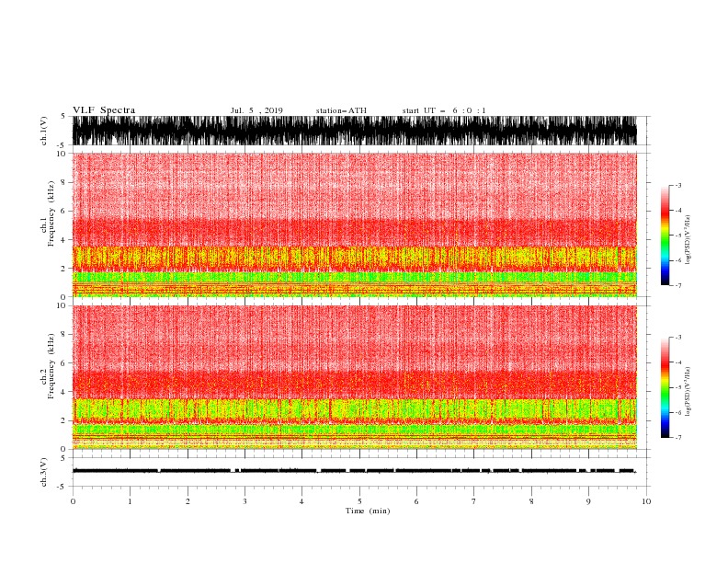Click the time axis tick label "2"
Image resolution: width=728 pixels, height=563 pixels.
point(188,501)
